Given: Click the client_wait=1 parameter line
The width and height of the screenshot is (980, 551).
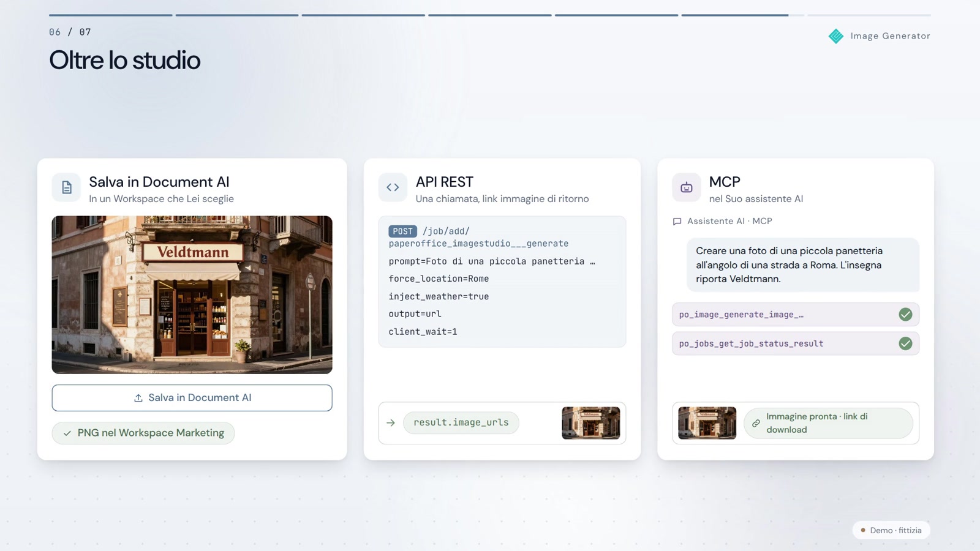Looking at the screenshot, I should tap(423, 332).
